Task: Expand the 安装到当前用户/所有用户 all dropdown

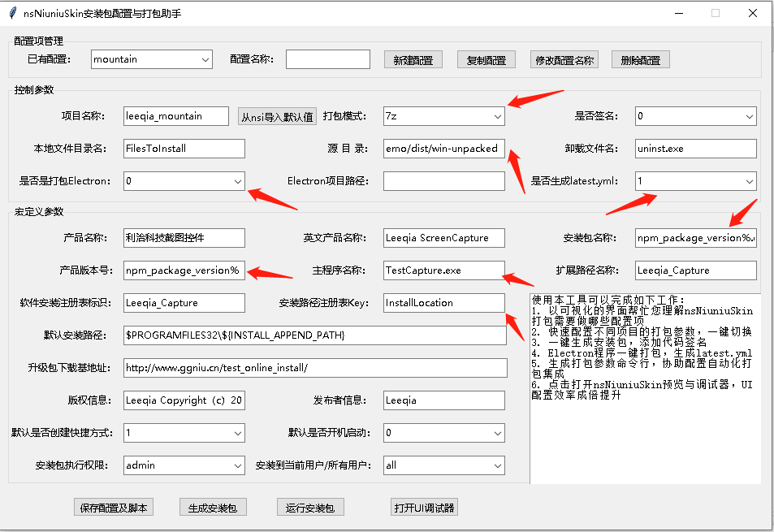Action: pos(443,465)
